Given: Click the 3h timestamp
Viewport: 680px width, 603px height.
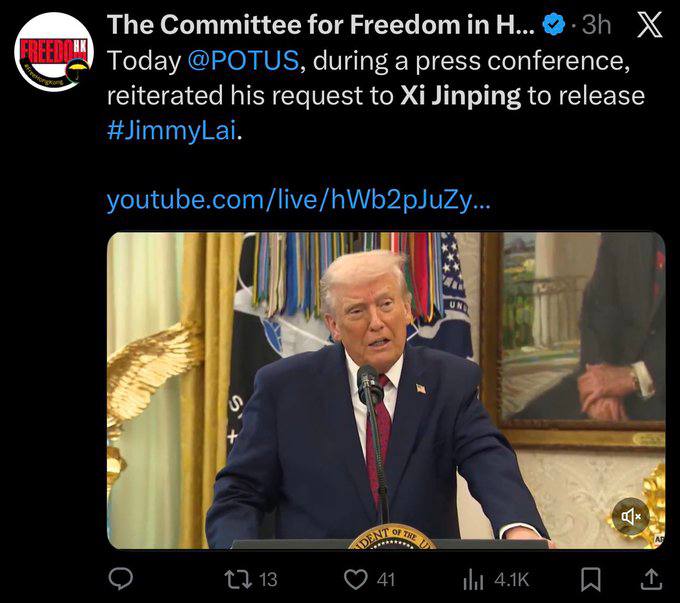Looking at the screenshot, I should [x=596, y=25].
